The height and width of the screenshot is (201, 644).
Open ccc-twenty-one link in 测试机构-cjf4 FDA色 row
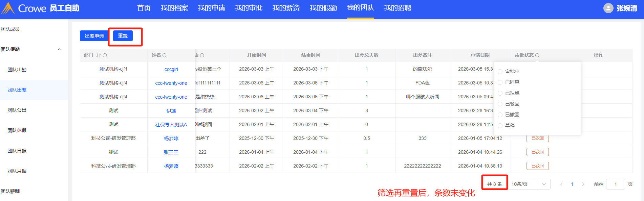click(x=171, y=83)
